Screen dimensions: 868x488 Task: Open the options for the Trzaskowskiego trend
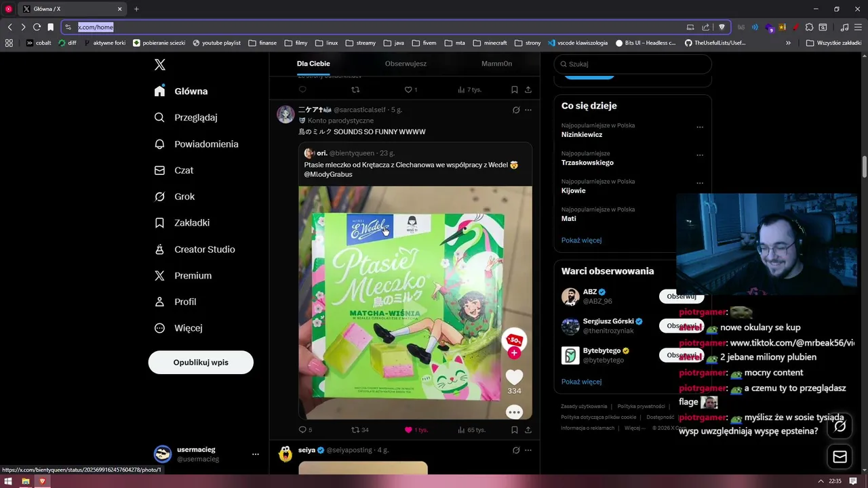(x=700, y=155)
